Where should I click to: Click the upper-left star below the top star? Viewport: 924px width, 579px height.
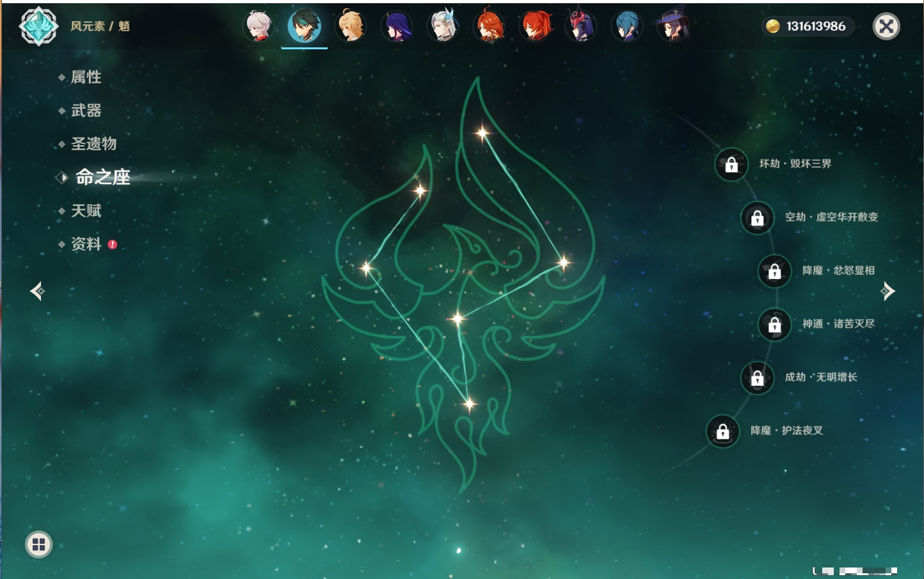tap(420, 190)
